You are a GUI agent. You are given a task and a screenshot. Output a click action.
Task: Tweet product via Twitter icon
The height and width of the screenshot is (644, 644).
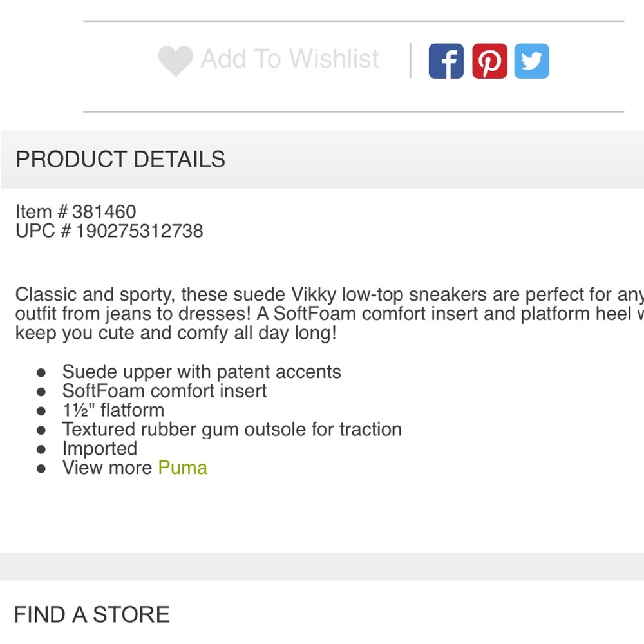(531, 61)
